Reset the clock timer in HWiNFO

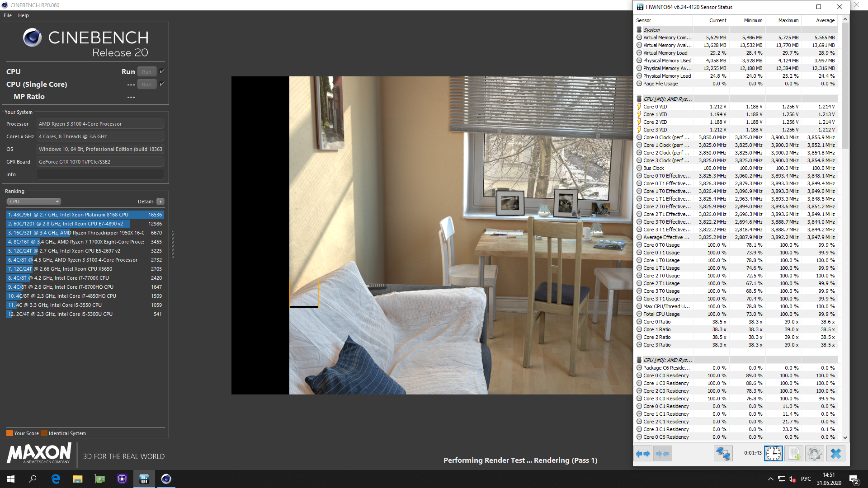(773, 454)
